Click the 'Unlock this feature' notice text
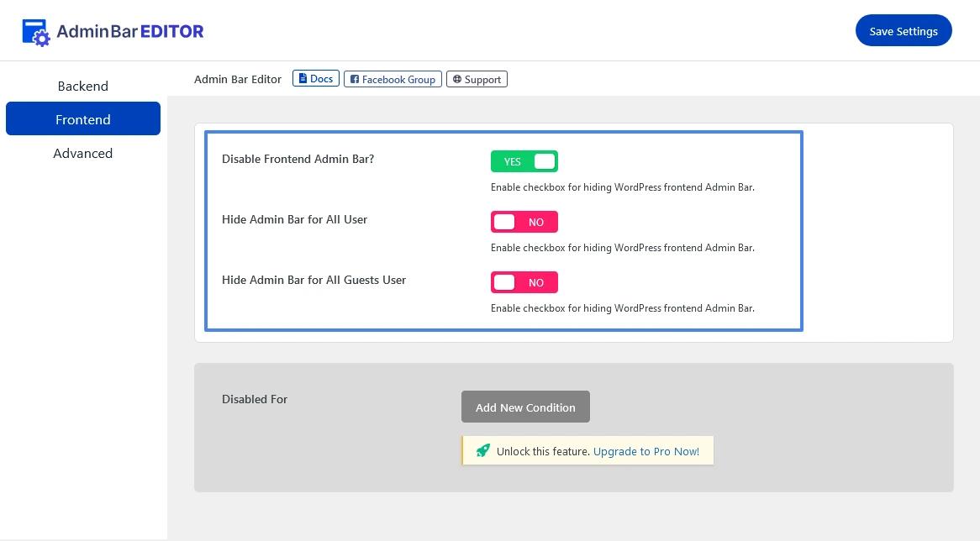 click(543, 451)
